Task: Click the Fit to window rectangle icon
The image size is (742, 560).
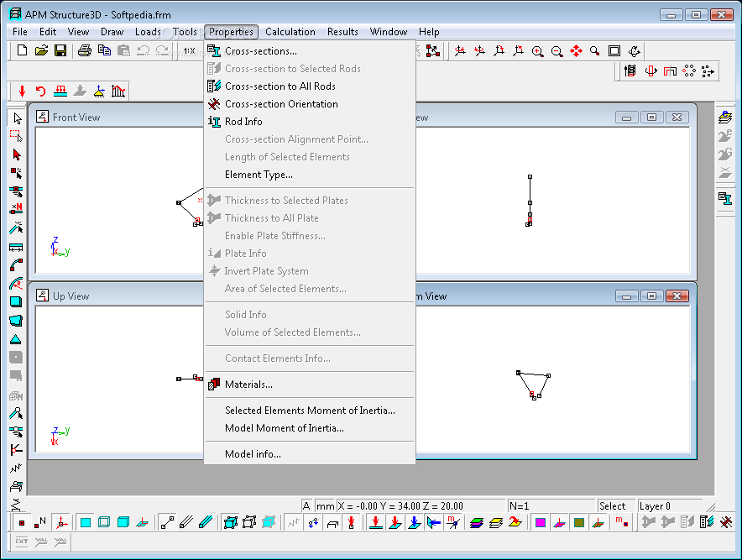Action: [x=614, y=51]
